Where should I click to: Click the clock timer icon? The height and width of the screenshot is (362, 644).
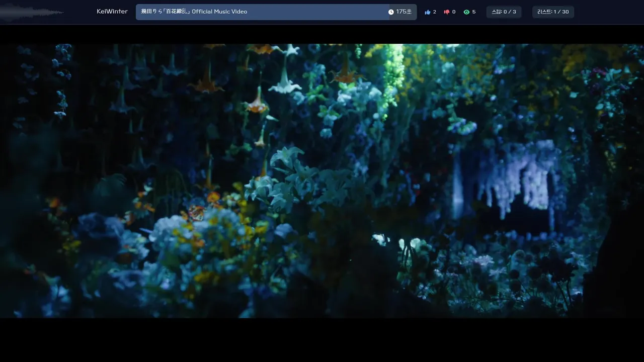[x=391, y=12]
